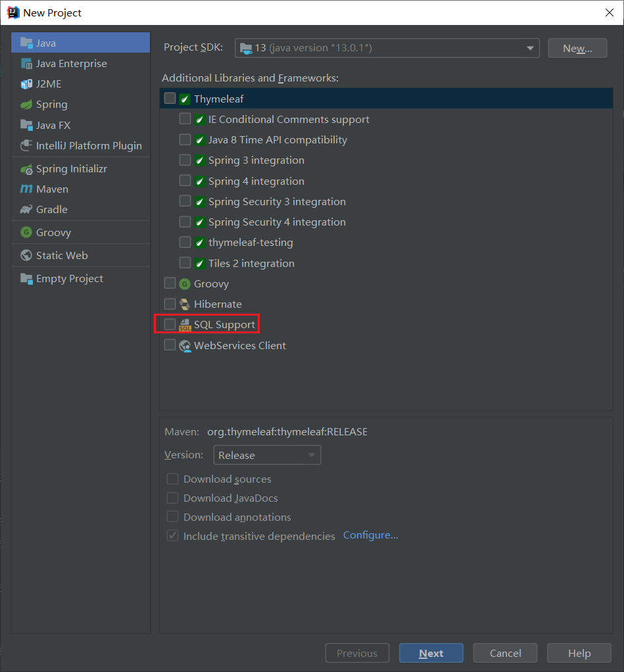
Task: Click the WebServices Client icon
Action: [x=185, y=346]
